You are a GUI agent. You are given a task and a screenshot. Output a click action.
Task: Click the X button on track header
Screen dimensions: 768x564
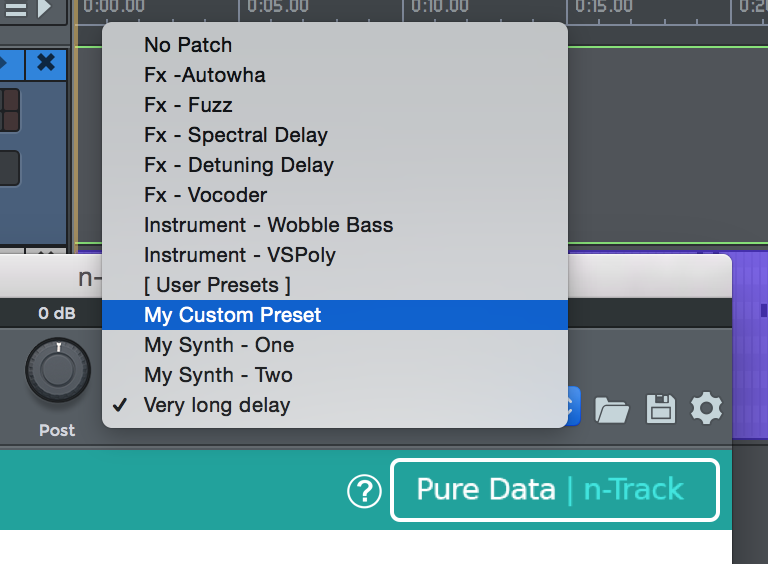46,63
